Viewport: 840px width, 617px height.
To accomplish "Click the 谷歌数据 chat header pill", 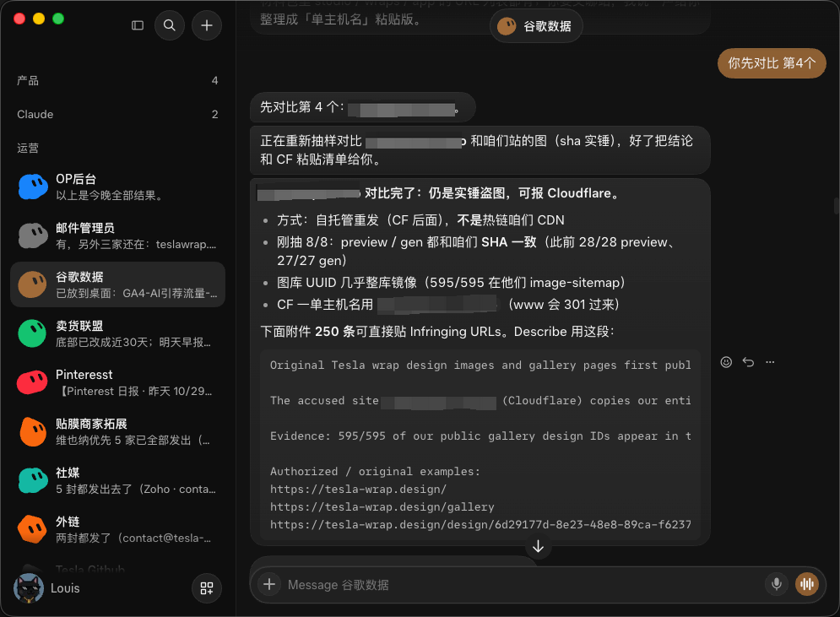I will click(x=536, y=25).
